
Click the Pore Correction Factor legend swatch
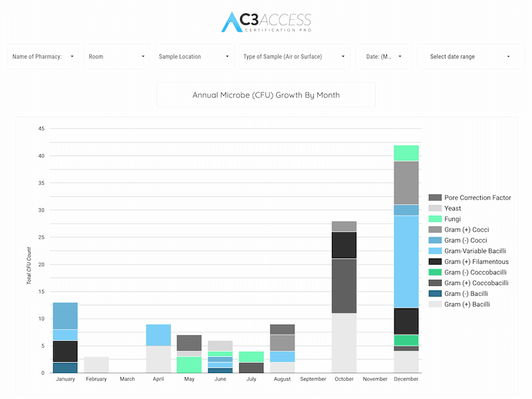pos(435,198)
